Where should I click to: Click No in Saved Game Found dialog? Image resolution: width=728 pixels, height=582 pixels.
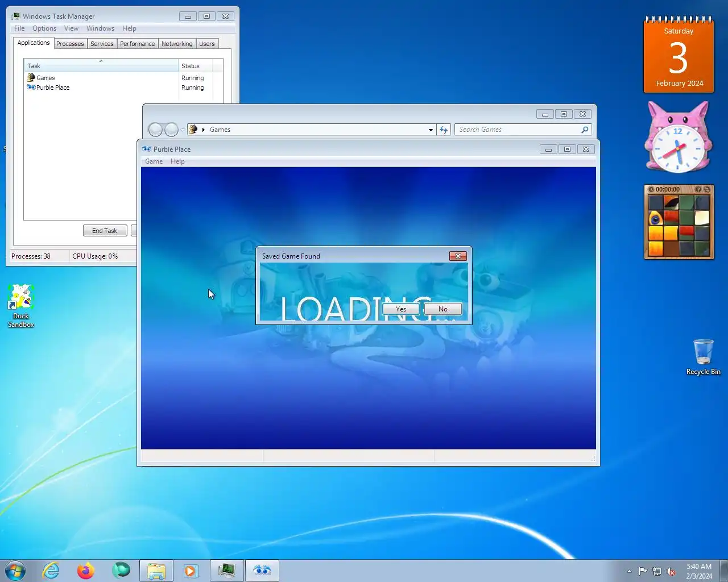point(443,309)
